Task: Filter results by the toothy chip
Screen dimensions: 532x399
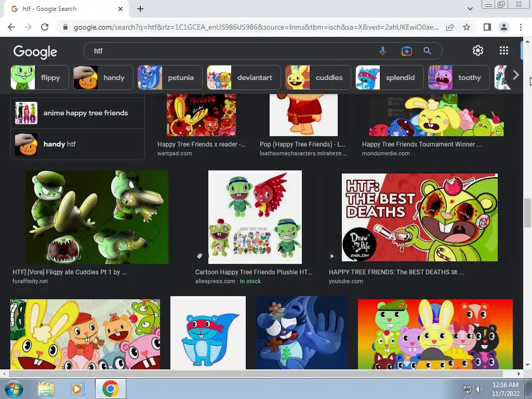Action: pos(459,77)
